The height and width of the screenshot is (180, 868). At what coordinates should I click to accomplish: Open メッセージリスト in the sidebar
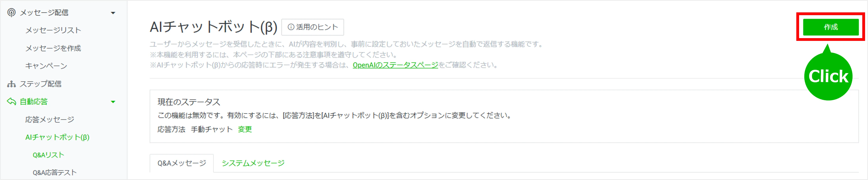53,30
